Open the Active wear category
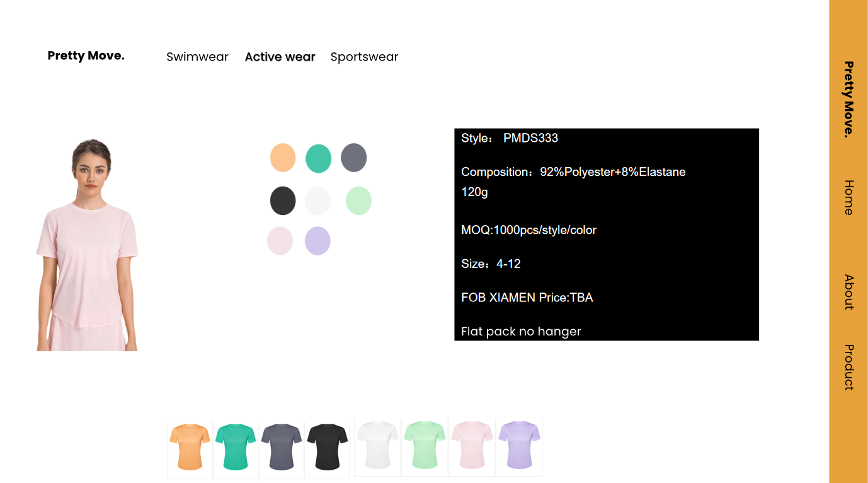This screenshot has height=483, width=868. click(280, 57)
